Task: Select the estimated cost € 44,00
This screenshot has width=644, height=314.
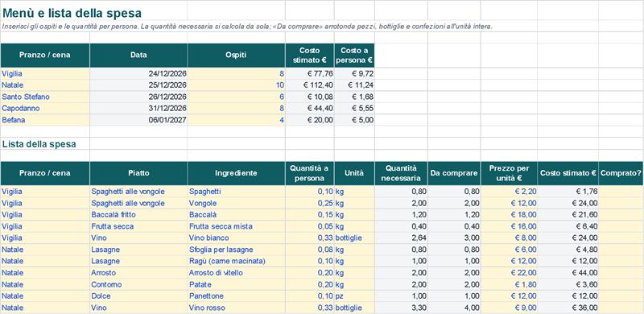Action: [x=568, y=273]
